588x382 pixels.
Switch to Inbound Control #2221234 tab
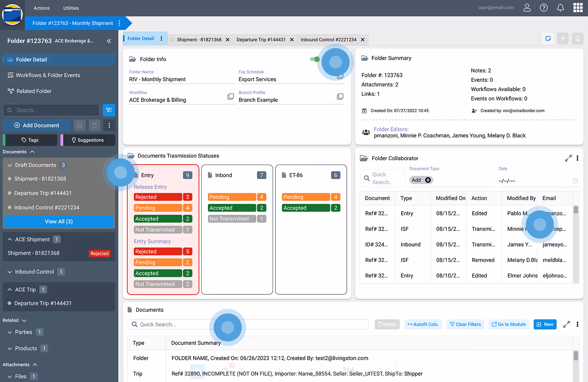pos(329,40)
